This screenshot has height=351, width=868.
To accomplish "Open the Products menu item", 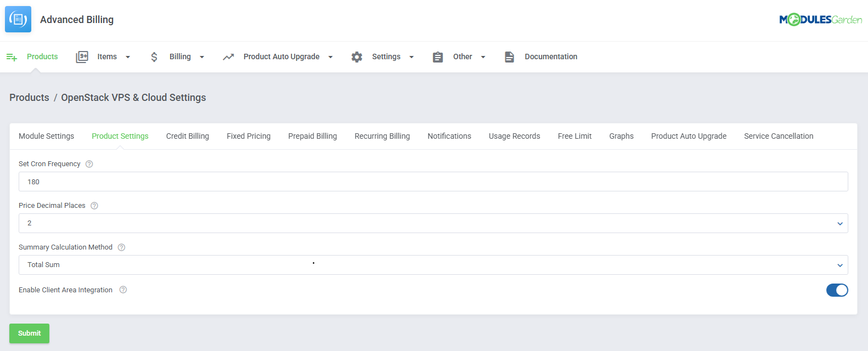I will pos(42,56).
